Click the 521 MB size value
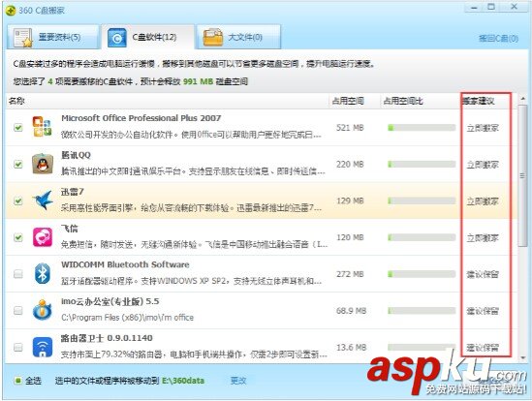This screenshot has height=401, width=532. 350,128
